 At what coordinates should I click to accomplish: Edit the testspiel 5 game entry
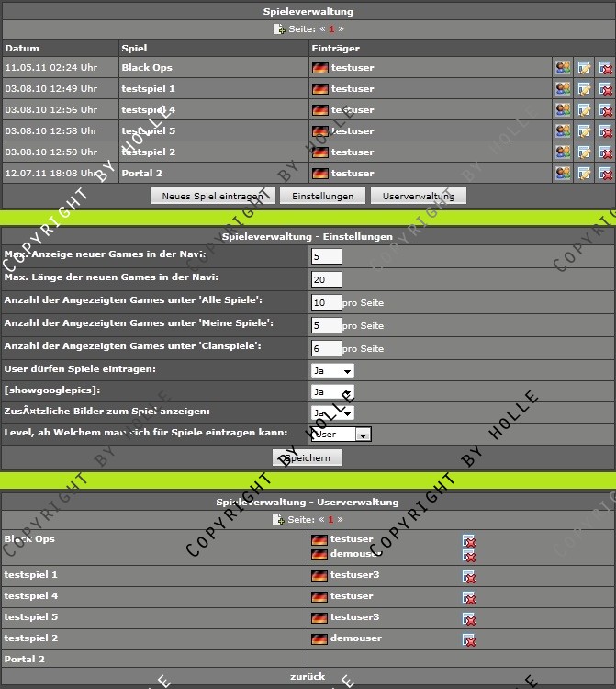point(584,130)
